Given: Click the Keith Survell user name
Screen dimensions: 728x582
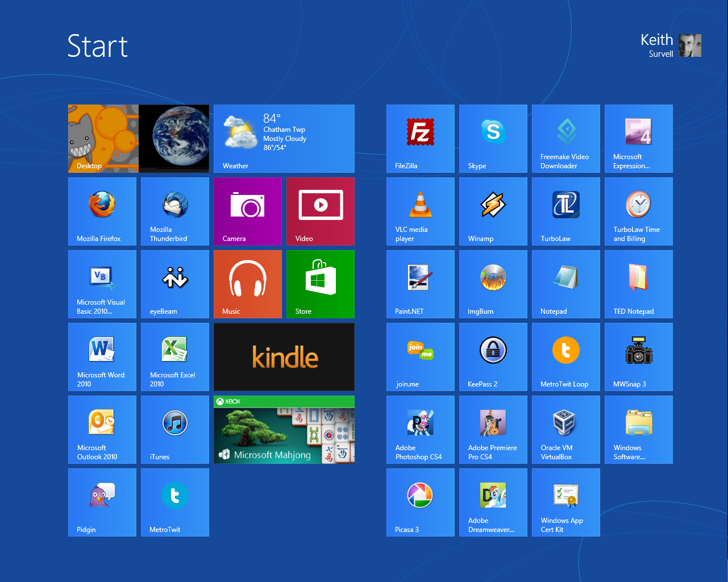Looking at the screenshot, I should point(657,45).
